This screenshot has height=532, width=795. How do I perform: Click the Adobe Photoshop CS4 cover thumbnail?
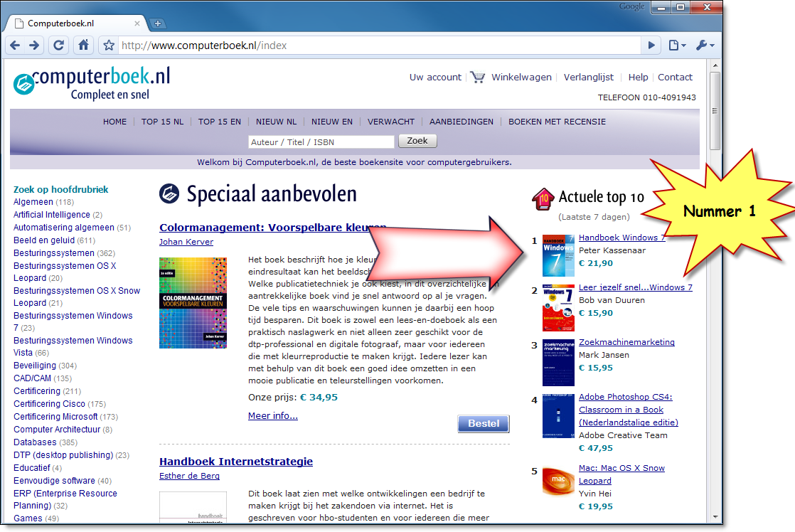(558, 416)
